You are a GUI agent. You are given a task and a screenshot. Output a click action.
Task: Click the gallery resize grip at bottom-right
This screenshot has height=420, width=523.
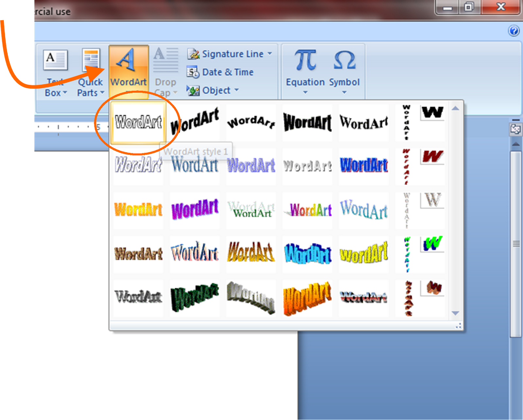coord(458,326)
